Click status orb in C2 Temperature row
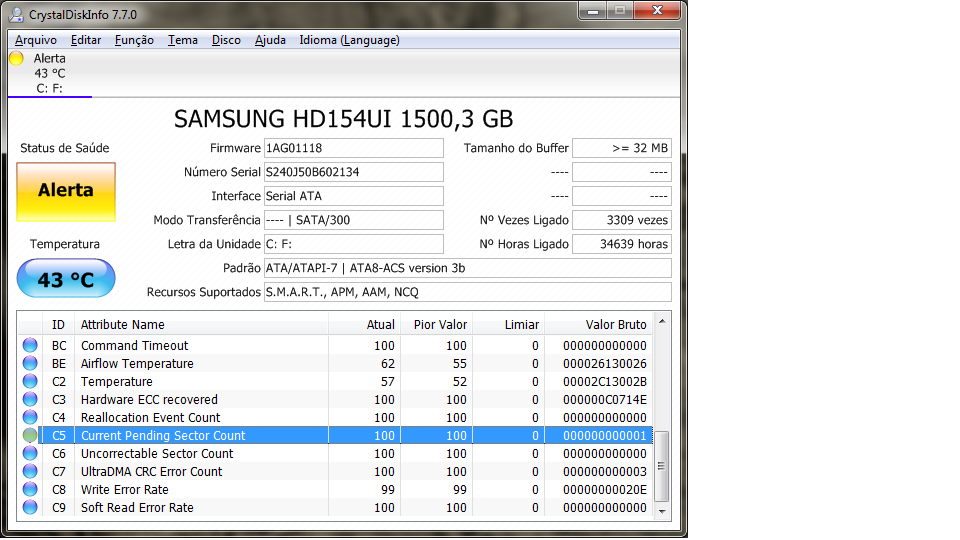960x540 pixels. [x=30, y=381]
